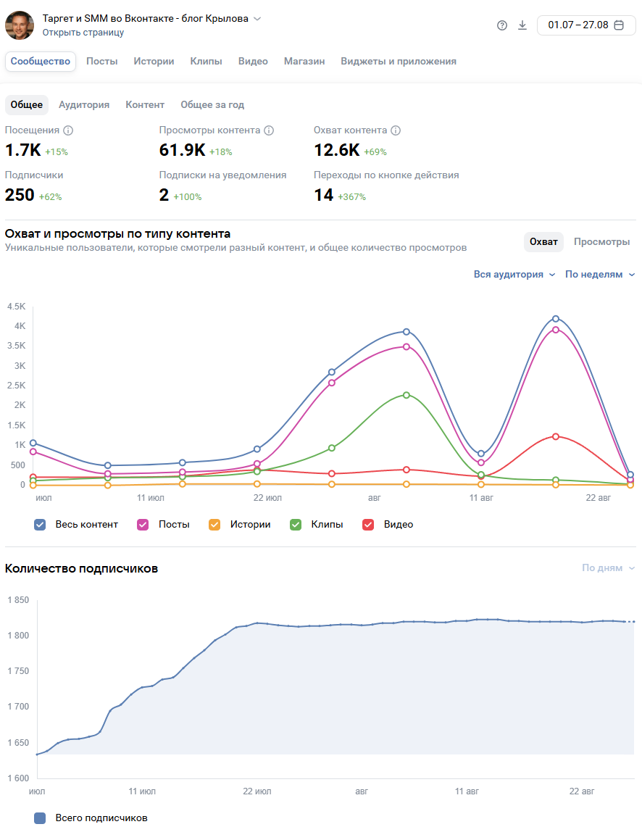Click the blue Всего подписчиков legend square

click(41, 818)
